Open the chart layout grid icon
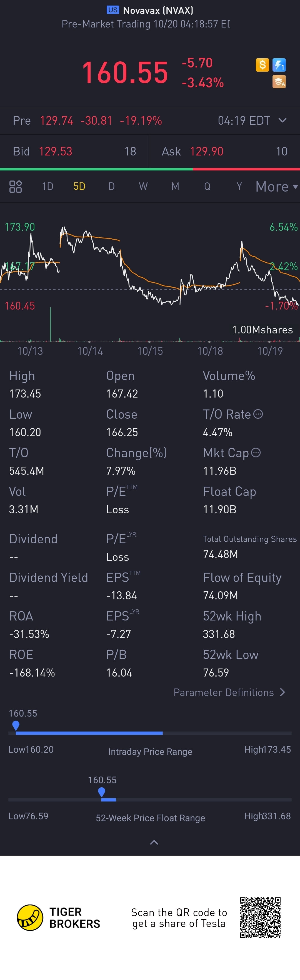The width and height of the screenshot is (300, 980). click(16, 186)
